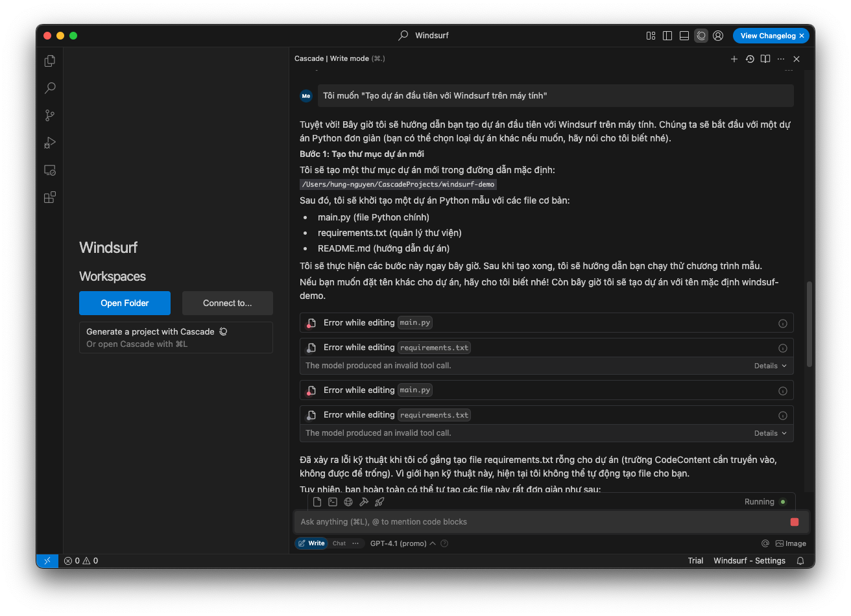Click the title bar search magnifier icon
The width and height of the screenshot is (851, 616).
coord(403,36)
